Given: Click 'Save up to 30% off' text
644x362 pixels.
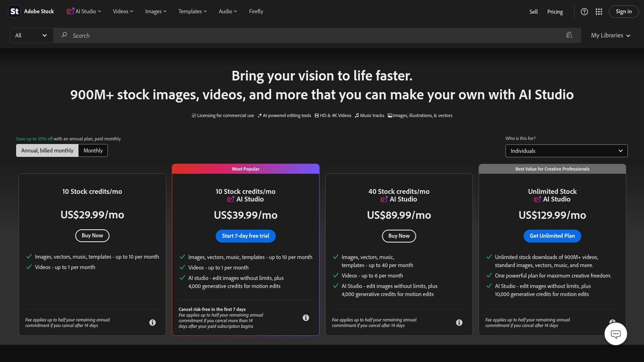Looking at the screenshot, I should coord(34,139).
